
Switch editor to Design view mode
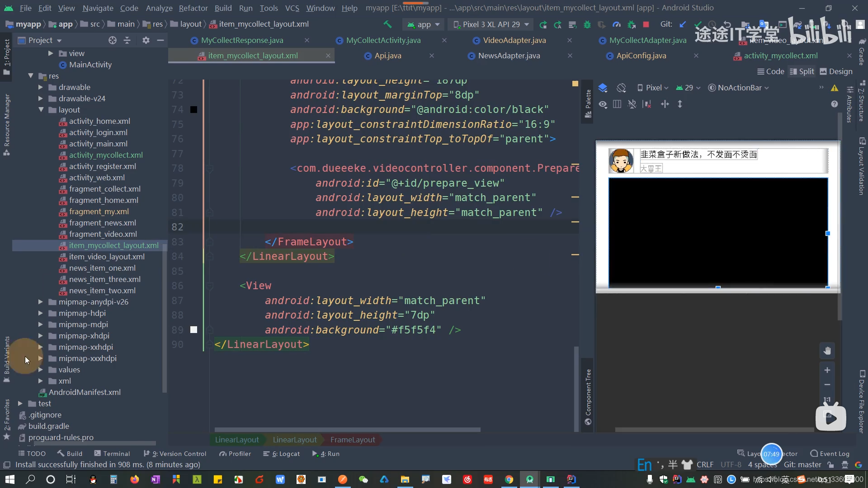click(836, 71)
